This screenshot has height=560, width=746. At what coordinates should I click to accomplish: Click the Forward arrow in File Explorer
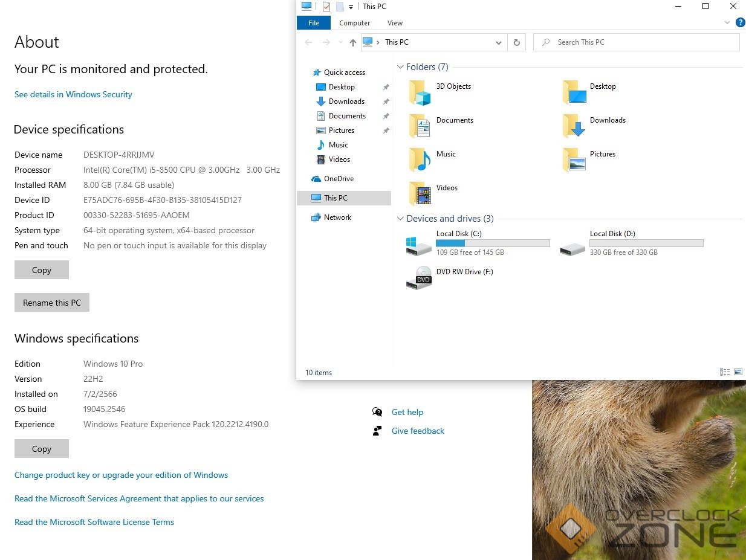[326, 42]
